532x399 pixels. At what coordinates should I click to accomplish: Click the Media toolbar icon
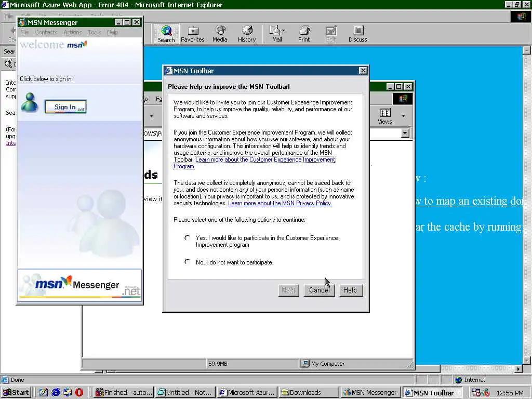220,34
